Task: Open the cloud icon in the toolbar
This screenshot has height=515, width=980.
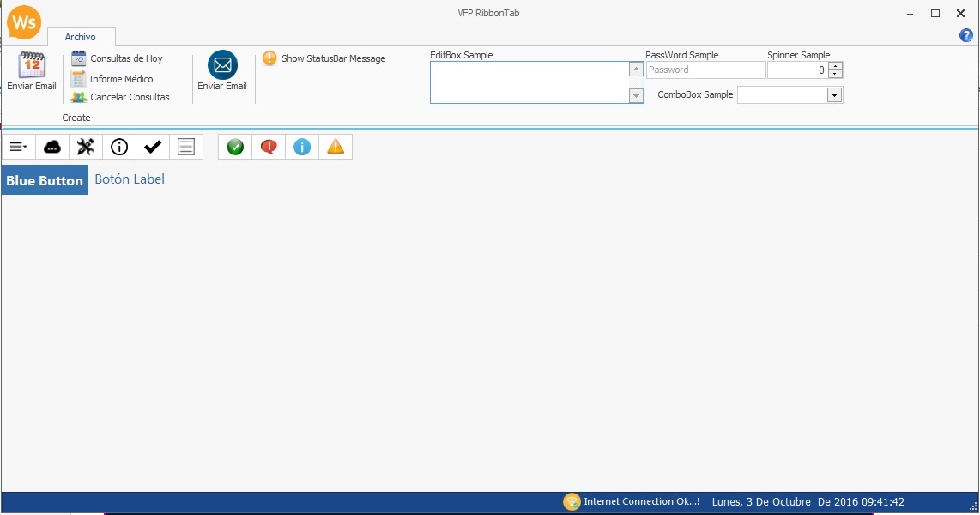Action: (x=51, y=147)
